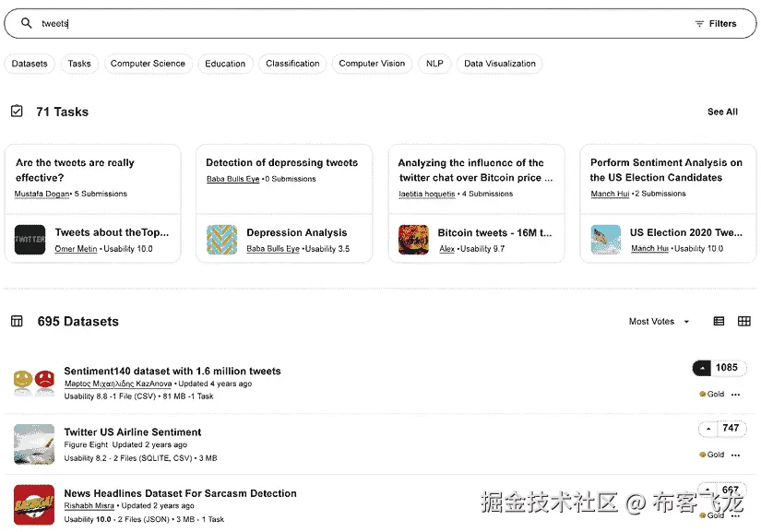Click Sentiment140 smiley faces thumbnail

coord(34,384)
